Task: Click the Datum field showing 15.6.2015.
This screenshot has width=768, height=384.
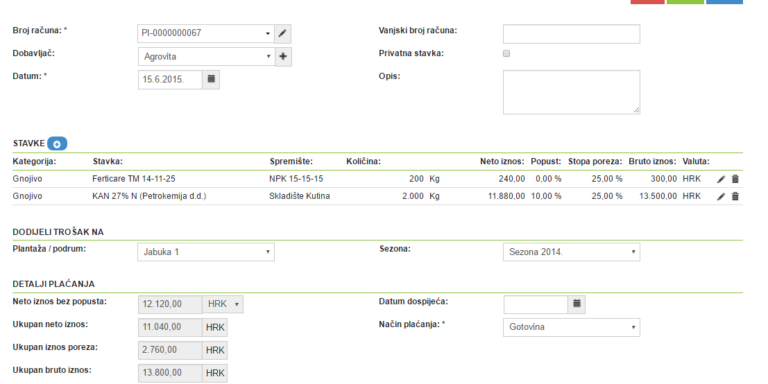Action: pos(170,80)
